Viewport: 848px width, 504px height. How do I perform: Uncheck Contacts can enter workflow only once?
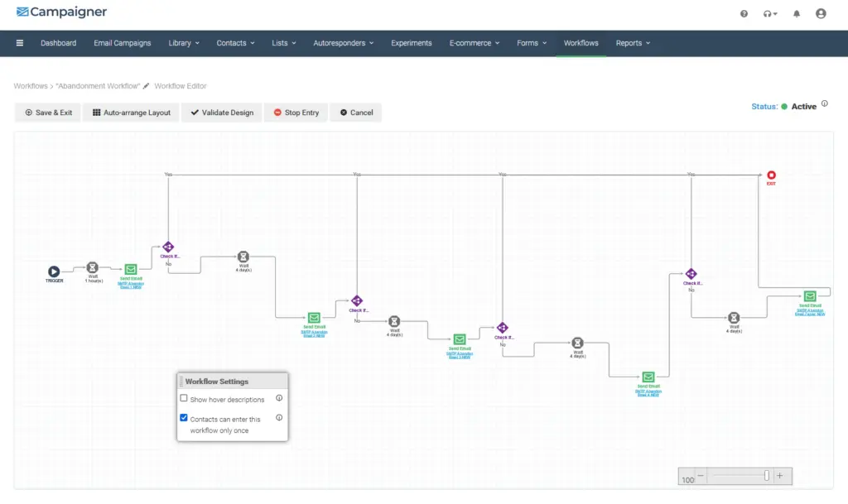pos(184,418)
